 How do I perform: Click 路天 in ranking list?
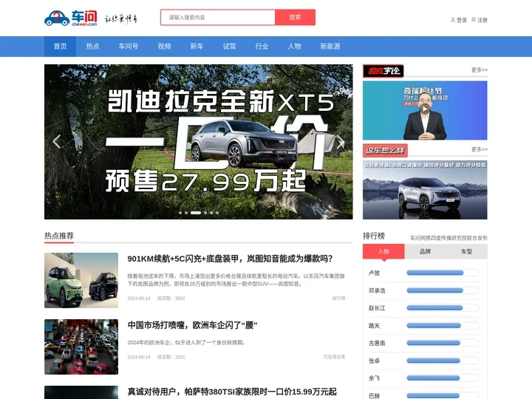(374, 326)
